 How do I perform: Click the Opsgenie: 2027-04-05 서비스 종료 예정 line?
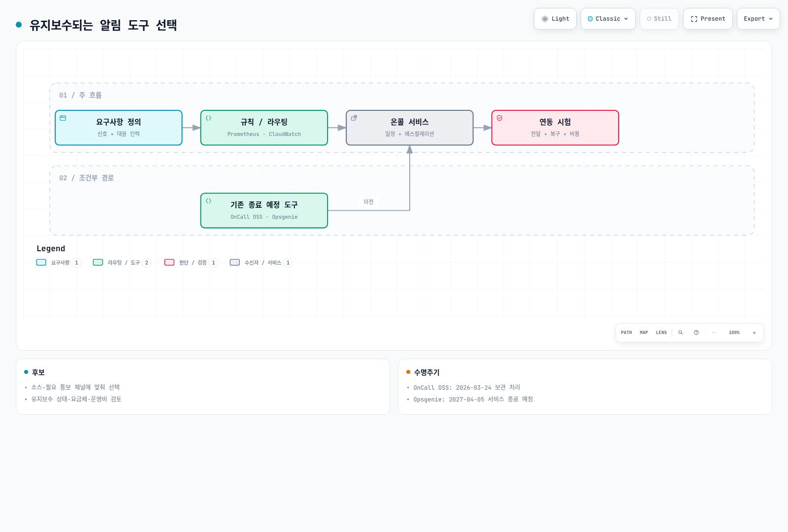coord(473,399)
